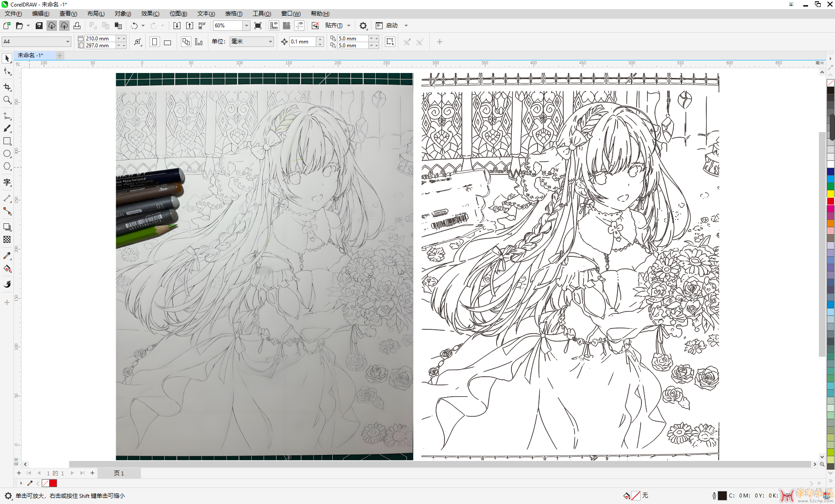835x504 pixels.
Task: Click Publish to PDF icon
Action: [x=202, y=26]
